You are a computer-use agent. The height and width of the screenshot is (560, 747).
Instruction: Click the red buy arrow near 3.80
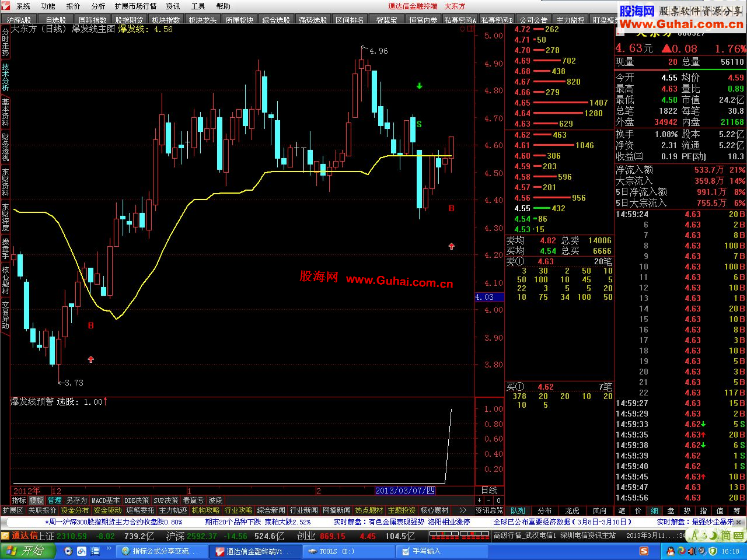pyautogui.click(x=90, y=359)
